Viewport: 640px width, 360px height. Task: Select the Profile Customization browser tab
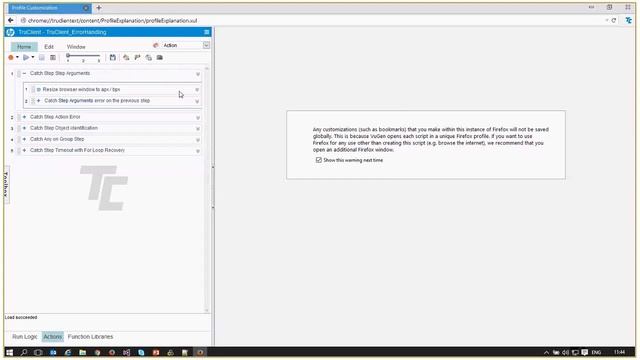coord(49,8)
